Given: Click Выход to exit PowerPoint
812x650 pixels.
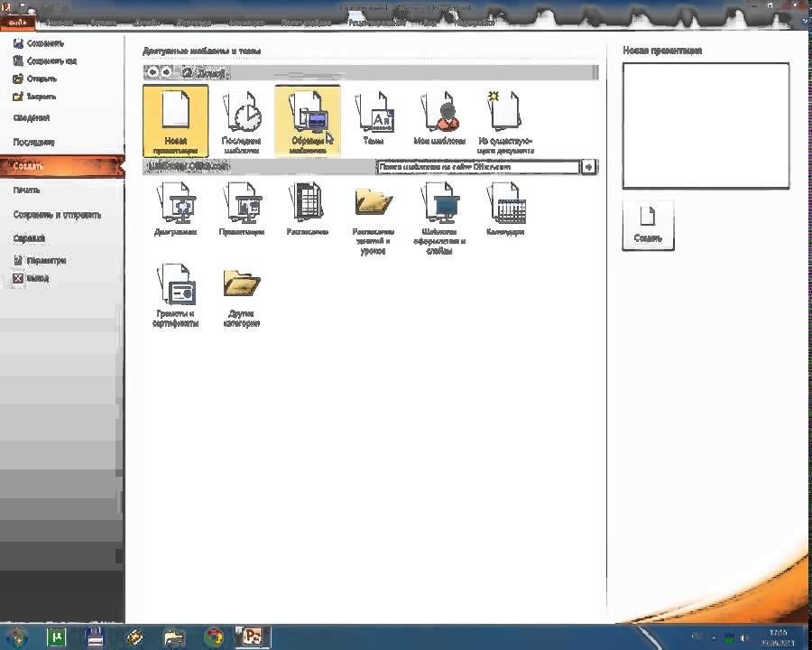Looking at the screenshot, I should 31,278.
